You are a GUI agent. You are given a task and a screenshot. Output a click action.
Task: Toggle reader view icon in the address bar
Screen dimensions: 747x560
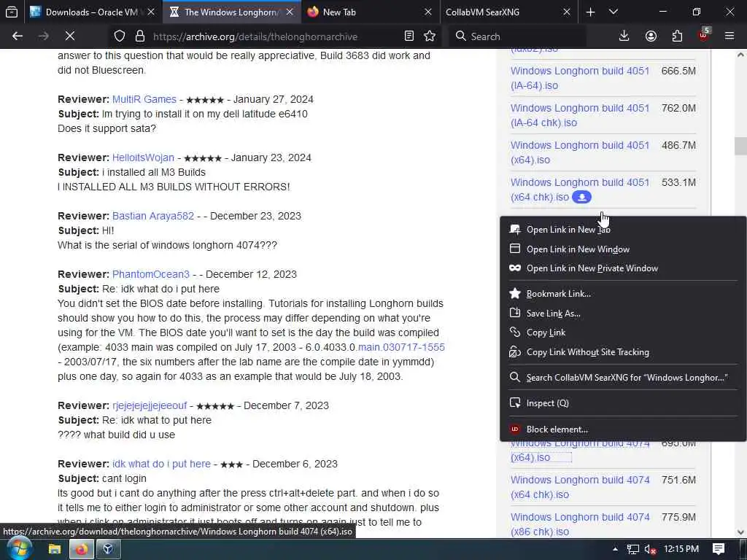pos(409,36)
